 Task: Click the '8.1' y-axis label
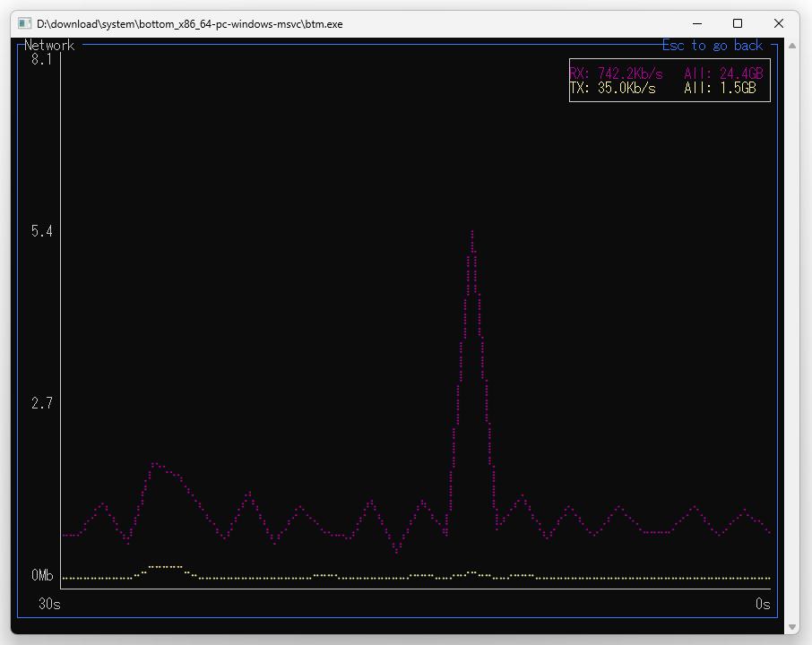(x=42, y=59)
